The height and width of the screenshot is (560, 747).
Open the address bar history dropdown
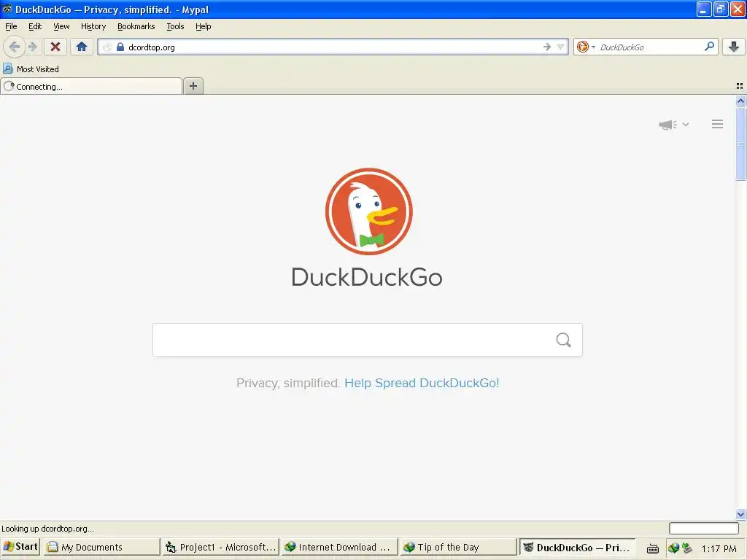[x=561, y=47]
